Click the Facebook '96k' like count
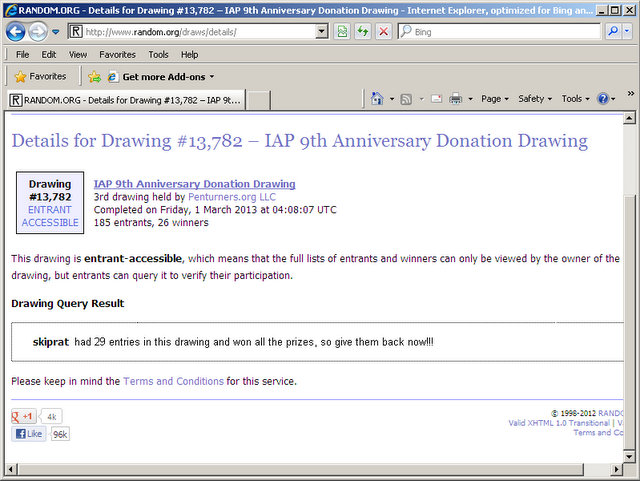Screen dimensions: 640x481 [x=60, y=434]
